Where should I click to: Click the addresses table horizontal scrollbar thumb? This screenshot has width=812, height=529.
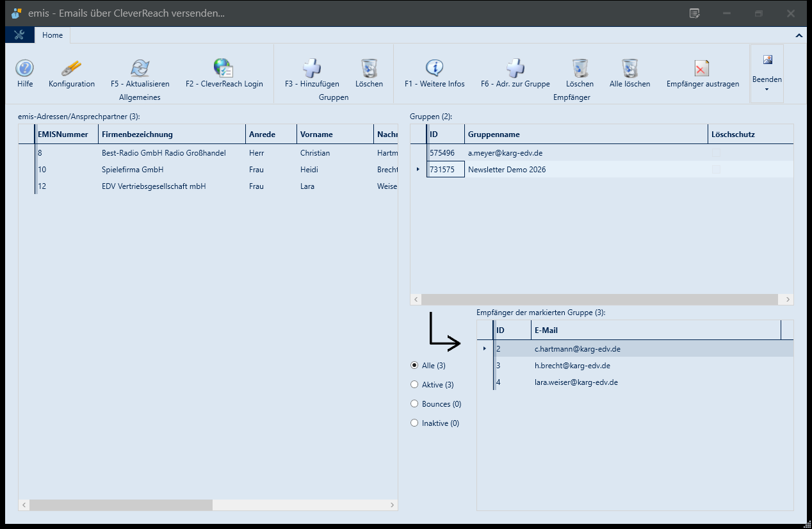point(120,505)
